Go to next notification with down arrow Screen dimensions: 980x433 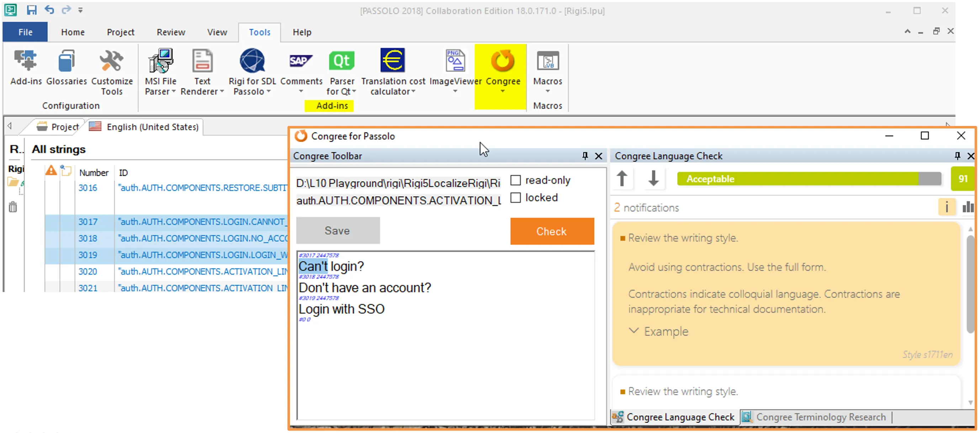pos(653,179)
